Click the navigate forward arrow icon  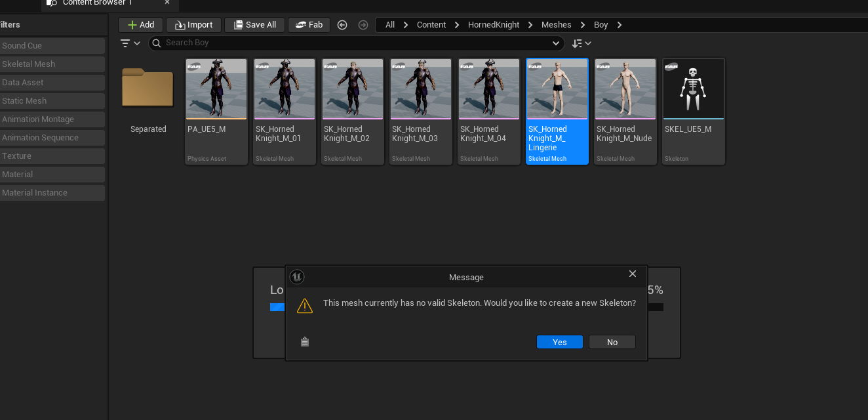point(363,25)
